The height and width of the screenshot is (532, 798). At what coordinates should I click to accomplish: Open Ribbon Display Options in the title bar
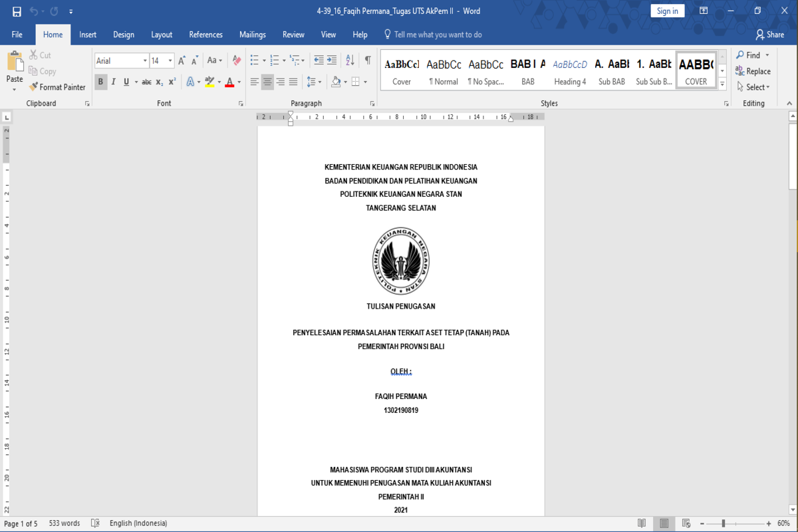pyautogui.click(x=704, y=11)
